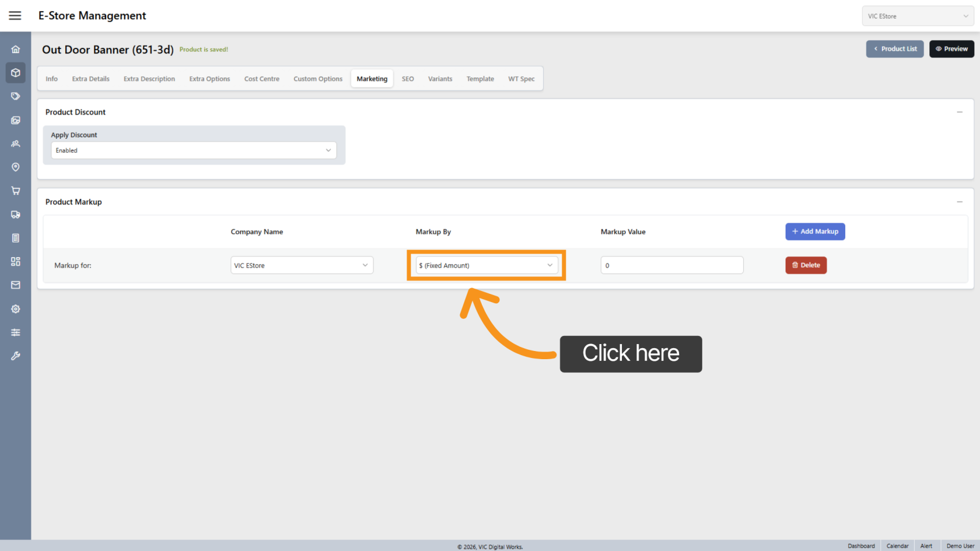Open the users group sidebar icon
Screen dimensions: 980x551
click(16, 143)
